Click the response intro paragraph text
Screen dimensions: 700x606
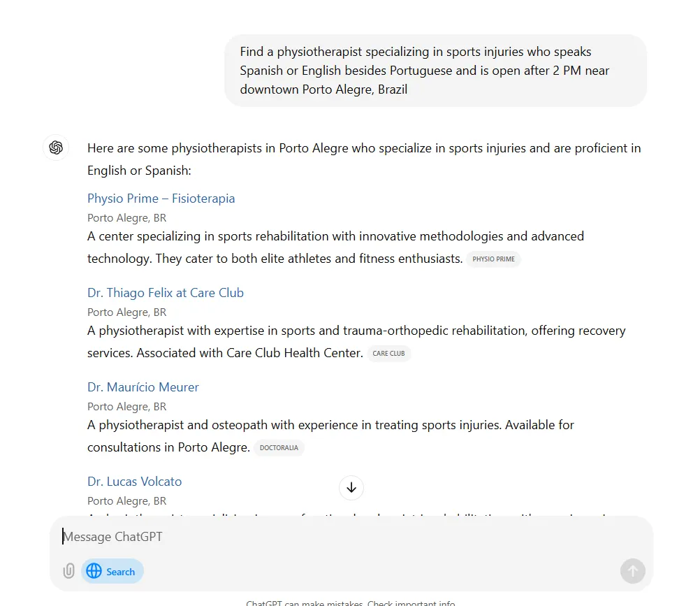coord(363,159)
